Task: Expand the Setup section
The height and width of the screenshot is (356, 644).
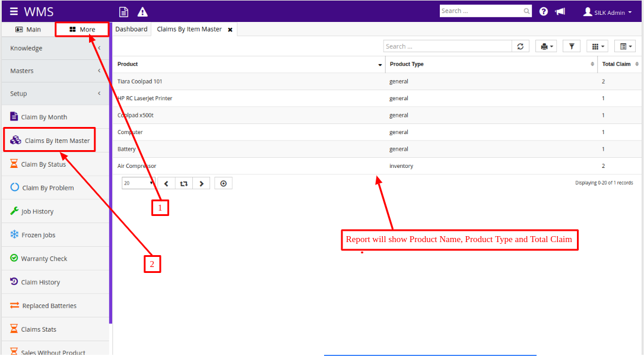Action: click(x=55, y=94)
